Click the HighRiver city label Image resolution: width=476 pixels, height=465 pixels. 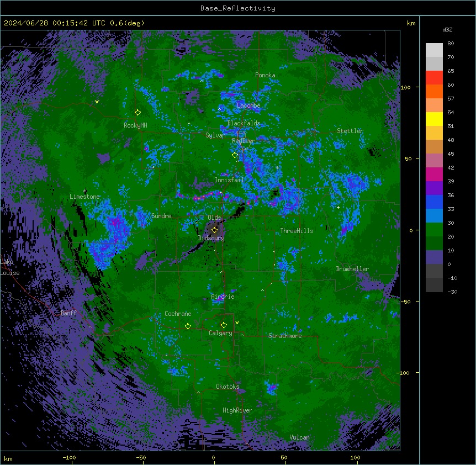click(237, 410)
